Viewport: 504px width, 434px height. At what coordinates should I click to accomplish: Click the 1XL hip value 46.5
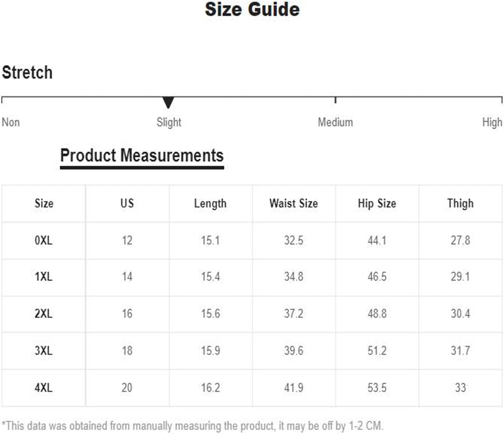pyautogui.click(x=377, y=277)
